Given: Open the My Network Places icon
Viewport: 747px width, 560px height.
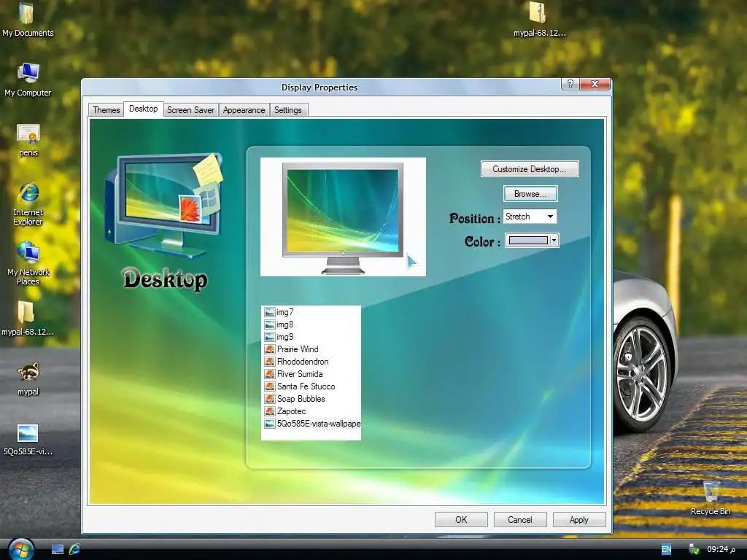Looking at the screenshot, I should coord(28,263).
